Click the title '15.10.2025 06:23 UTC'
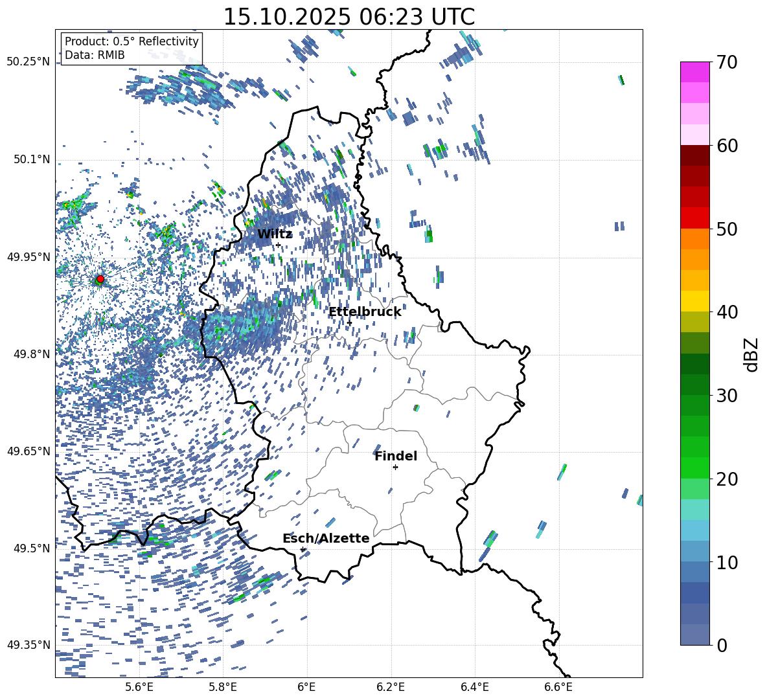Screen dimensions: 767x700 [349, 17]
